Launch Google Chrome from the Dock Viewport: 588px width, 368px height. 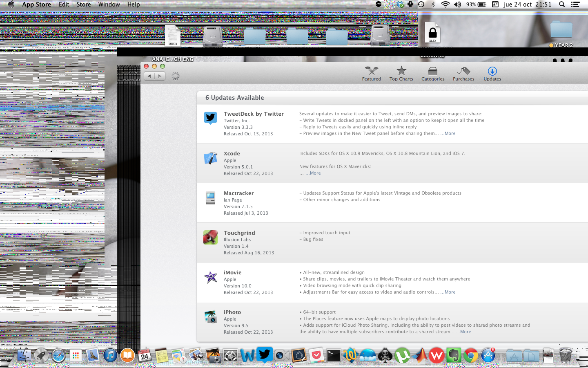pos(471,355)
